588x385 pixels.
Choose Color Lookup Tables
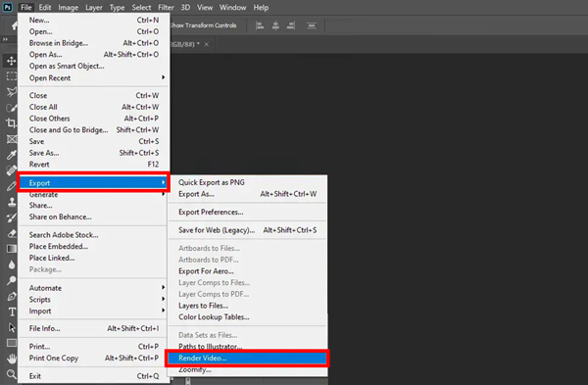tap(247, 316)
